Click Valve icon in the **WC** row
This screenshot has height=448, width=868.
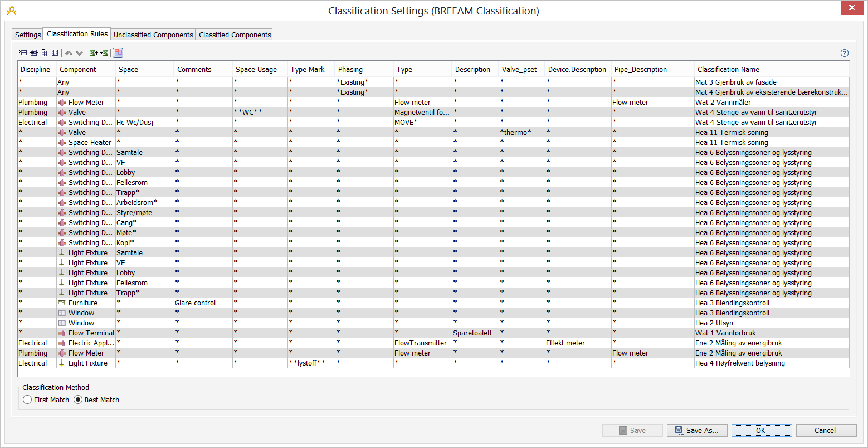(x=62, y=113)
